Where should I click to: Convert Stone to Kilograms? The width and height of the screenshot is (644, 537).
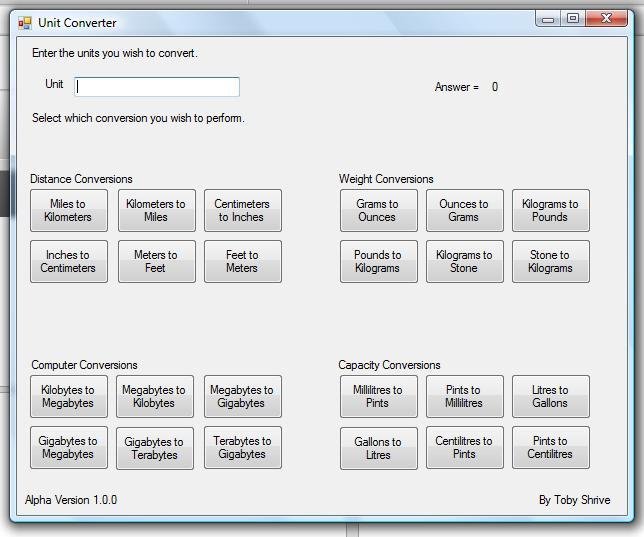click(551, 261)
